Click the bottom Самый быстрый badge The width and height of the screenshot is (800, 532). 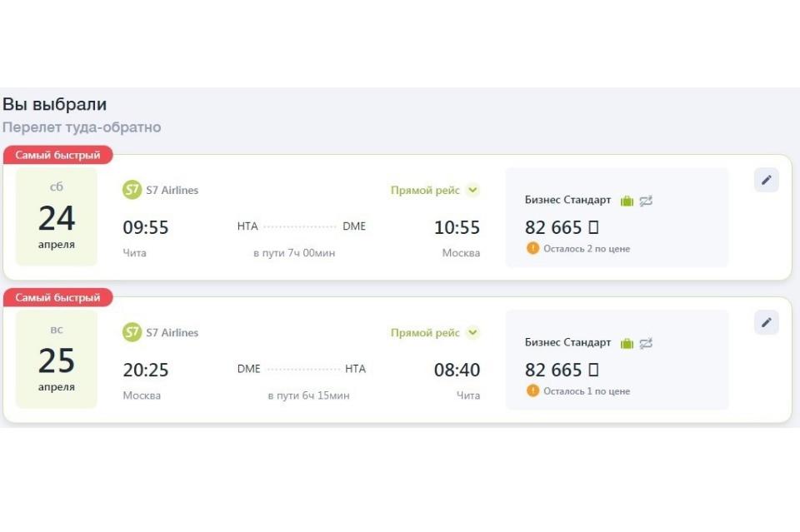coord(57,297)
